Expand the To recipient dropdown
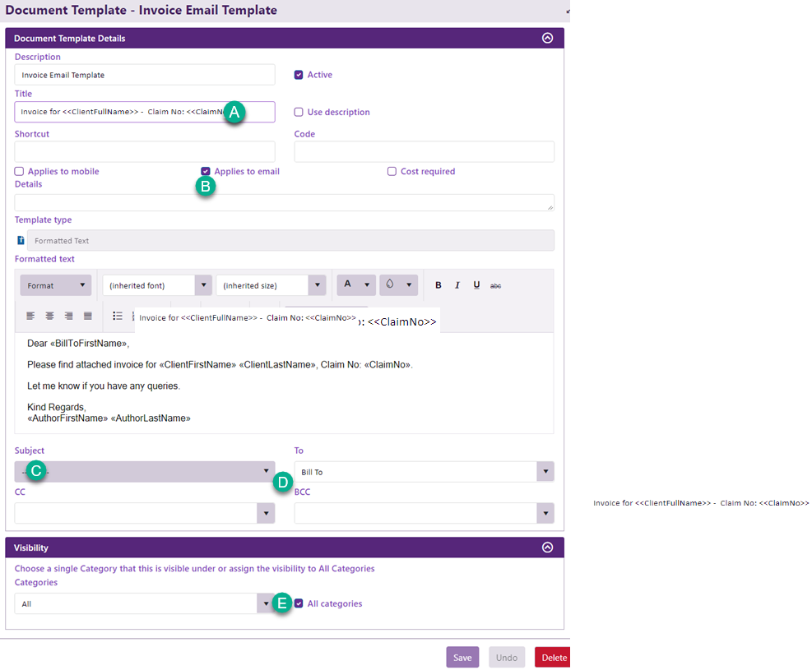Viewport: 812px width, 670px height. click(x=545, y=472)
